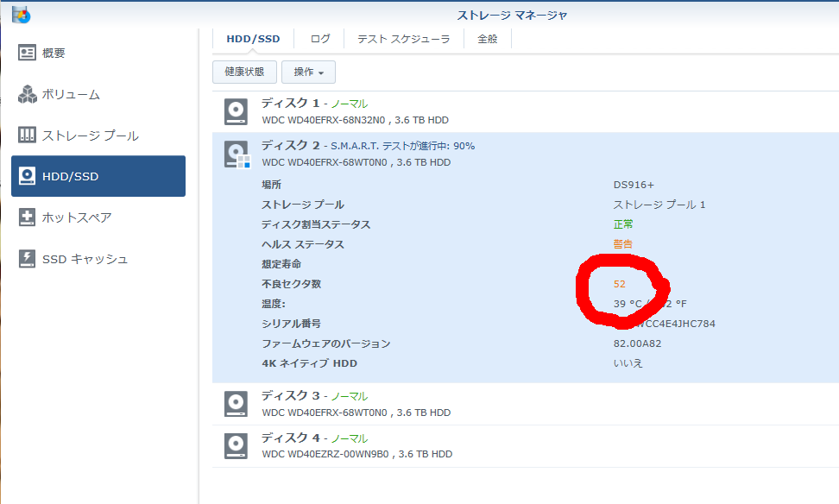Click the 正常 allocation status value

pos(623,224)
